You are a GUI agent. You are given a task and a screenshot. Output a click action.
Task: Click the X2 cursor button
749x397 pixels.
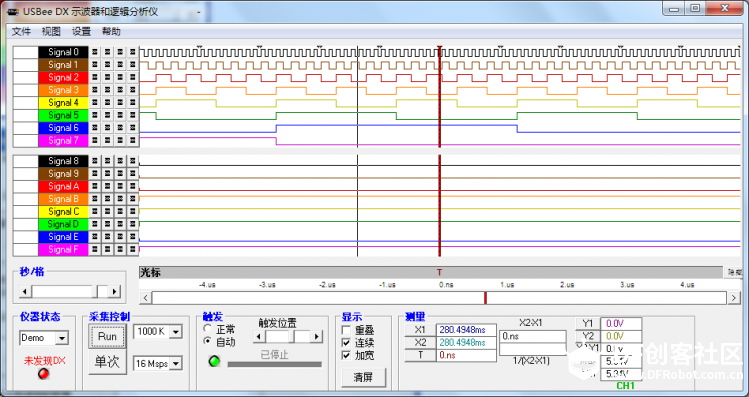coord(420,343)
